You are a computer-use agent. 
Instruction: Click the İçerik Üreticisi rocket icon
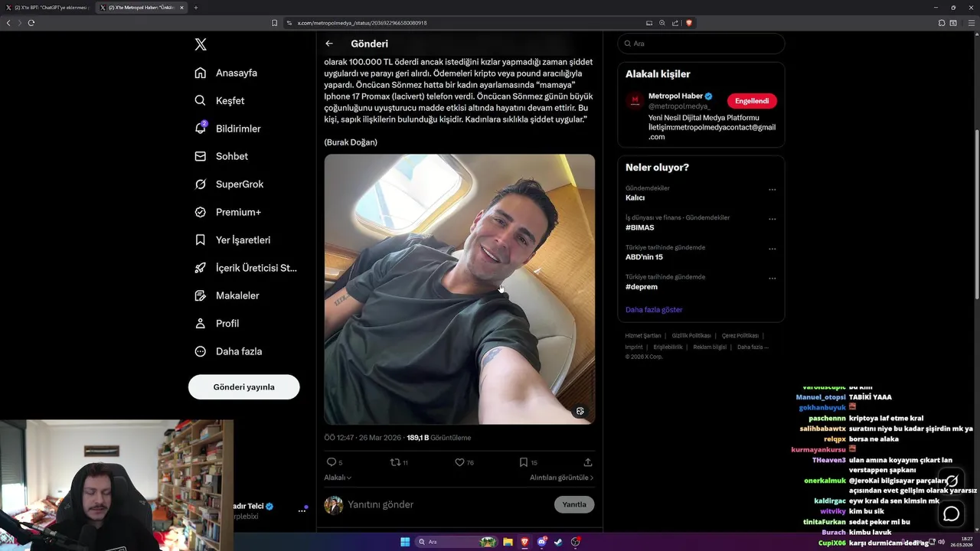[x=200, y=268]
